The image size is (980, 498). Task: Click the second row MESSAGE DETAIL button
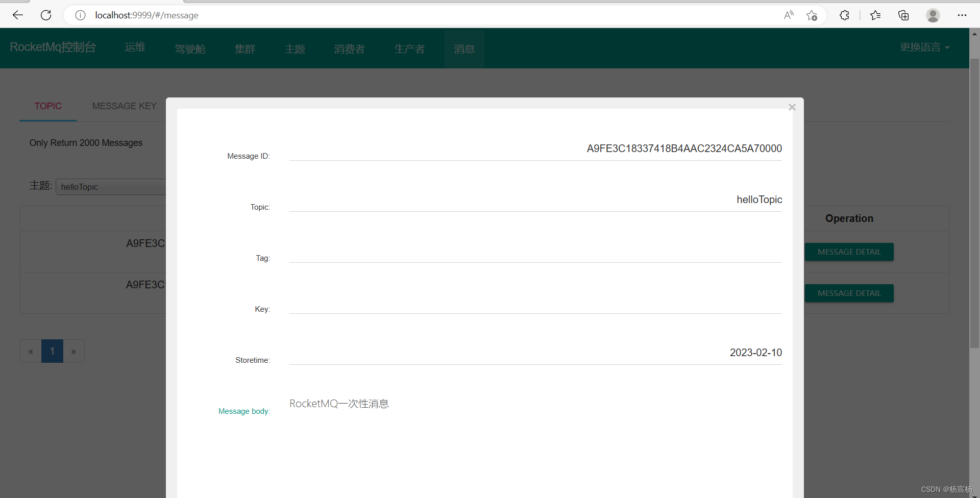[x=849, y=293]
